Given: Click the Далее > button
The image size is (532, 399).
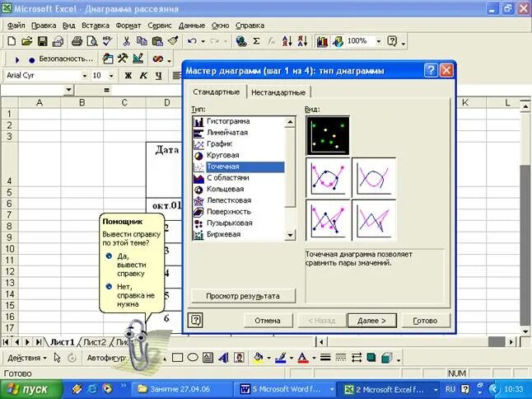Looking at the screenshot, I should tap(371, 321).
